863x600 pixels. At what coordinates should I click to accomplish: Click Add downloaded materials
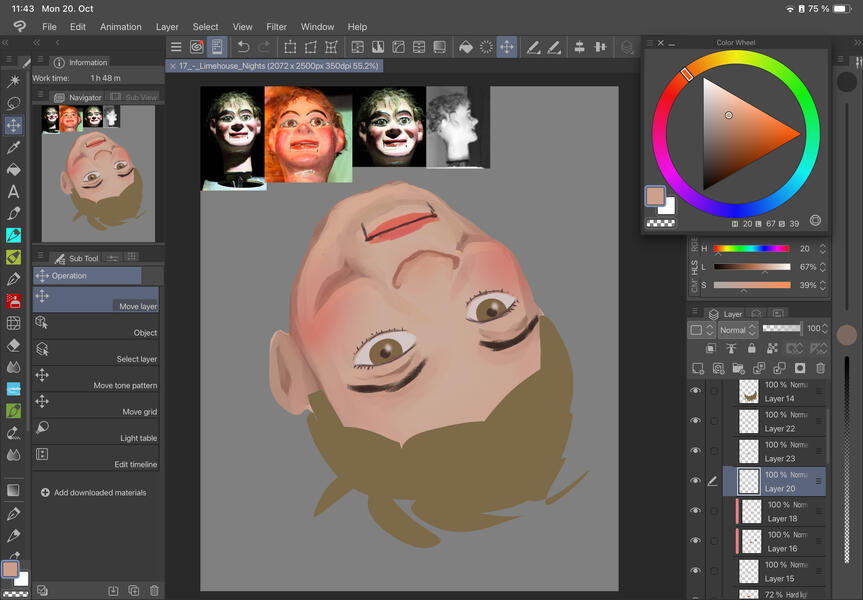pyautogui.click(x=99, y=492)
